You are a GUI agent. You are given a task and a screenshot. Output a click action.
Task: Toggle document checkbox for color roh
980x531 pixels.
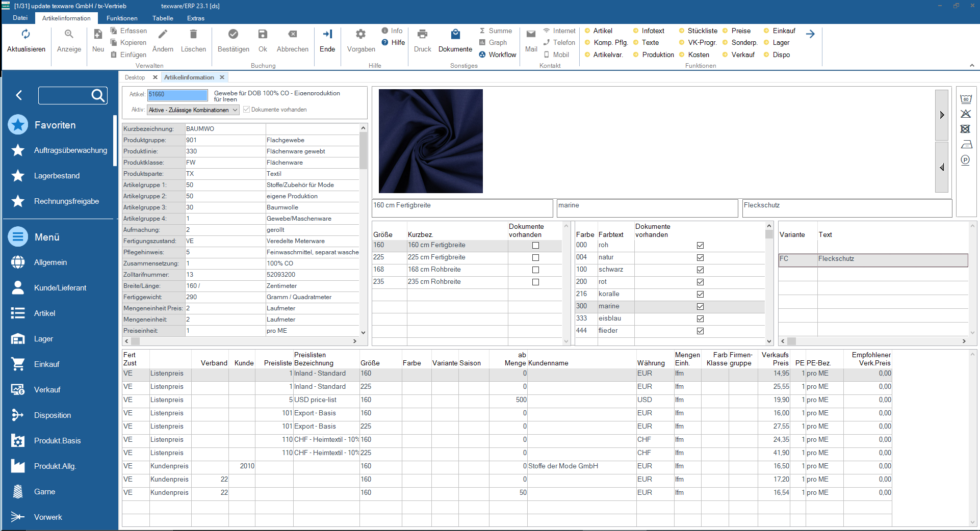[700, 246]
